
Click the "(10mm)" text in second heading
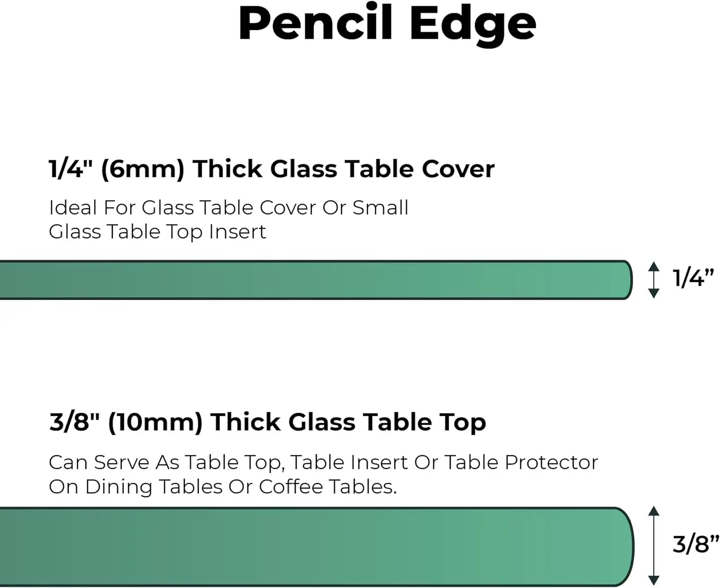pyautogui.click(x=155, y=423)
